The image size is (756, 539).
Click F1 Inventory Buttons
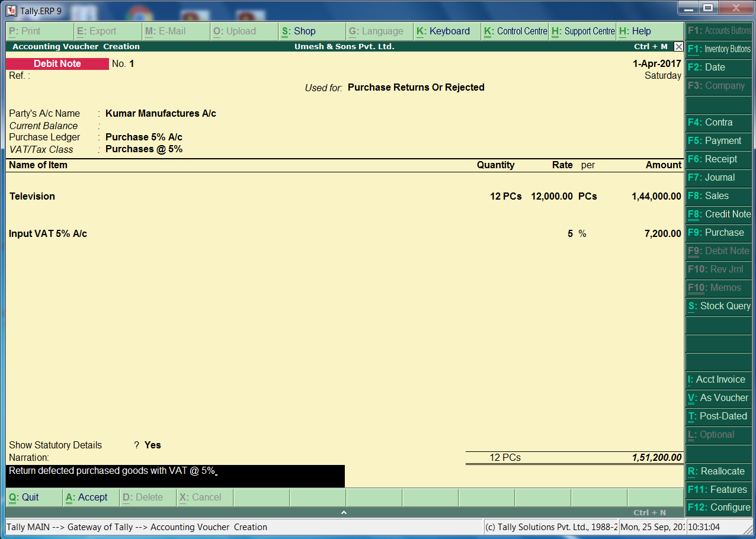(719, 49)
